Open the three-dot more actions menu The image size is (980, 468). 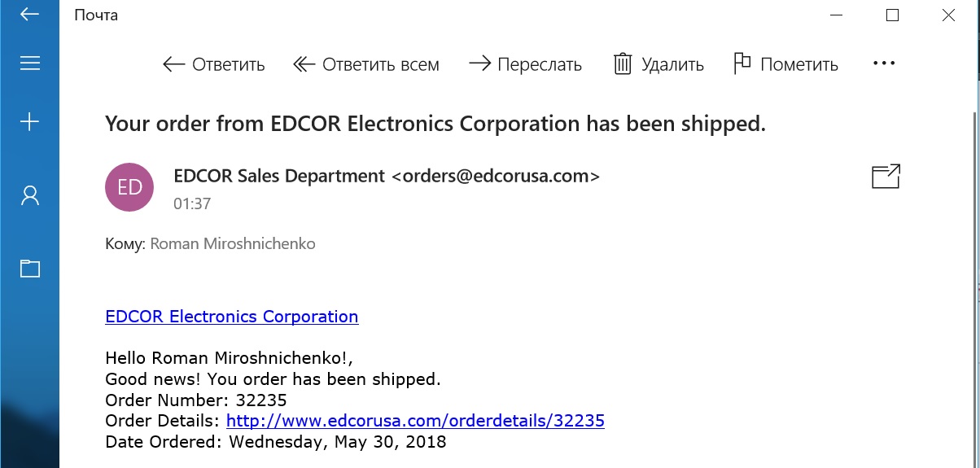pyautogui.click(x=883, y=64)
